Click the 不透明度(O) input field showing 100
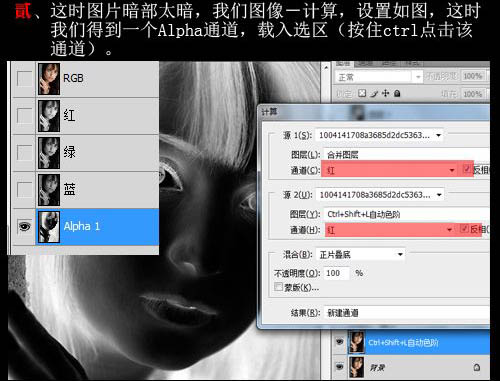Image resolution: width=500 pixels, height=381 pixels. (x=336, y=273)
